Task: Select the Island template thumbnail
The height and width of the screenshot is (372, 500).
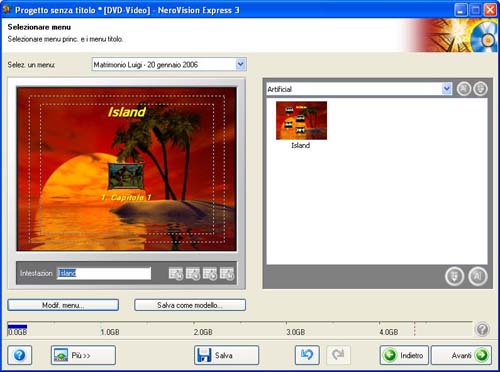Action: point(301,121)
